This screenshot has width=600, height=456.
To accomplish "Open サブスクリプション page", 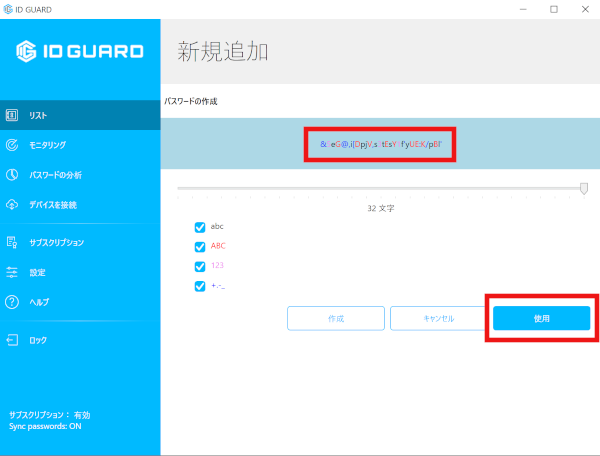I will (80, 242).
